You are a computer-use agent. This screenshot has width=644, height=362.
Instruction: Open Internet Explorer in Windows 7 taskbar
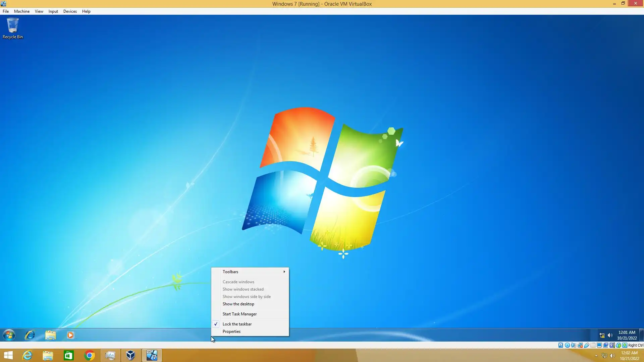(30, 335)
